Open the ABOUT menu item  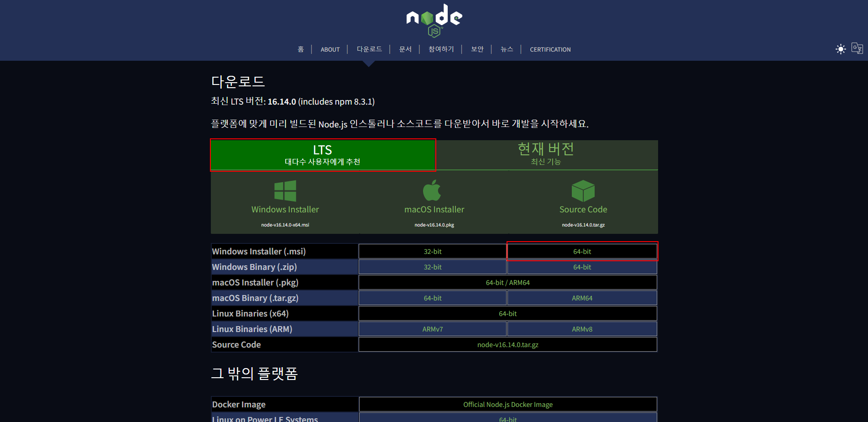[x=330, y=49]
